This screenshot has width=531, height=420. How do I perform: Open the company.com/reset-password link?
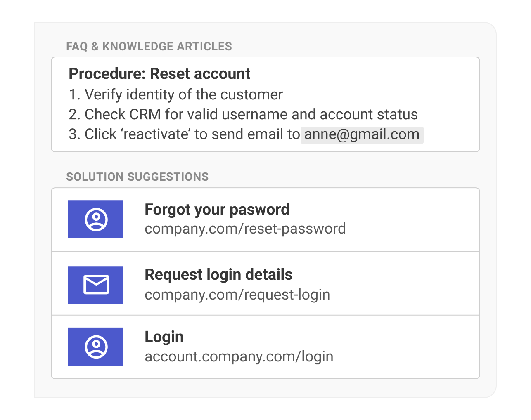click(245, 229)
